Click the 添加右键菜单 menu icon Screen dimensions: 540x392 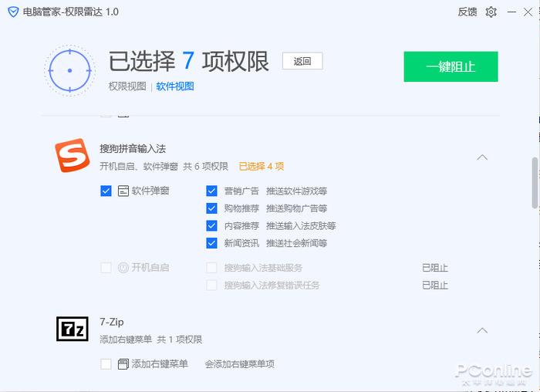(123, 364)
